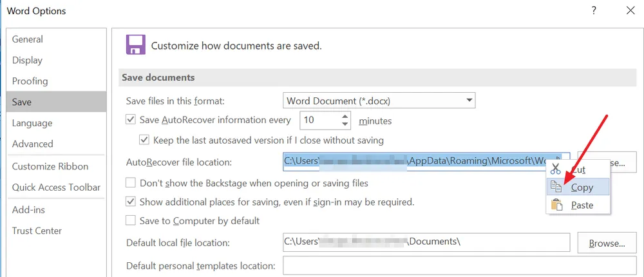Click the Customize how documents are saved text

[x=236, y=46]
